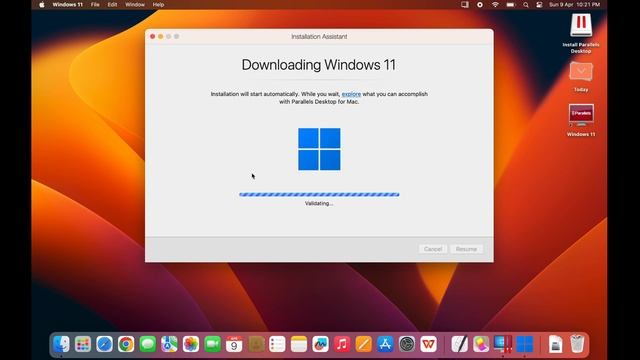Screen dimensions: 640x360
Task: Open the Help menu
Action: click(158, 5)
